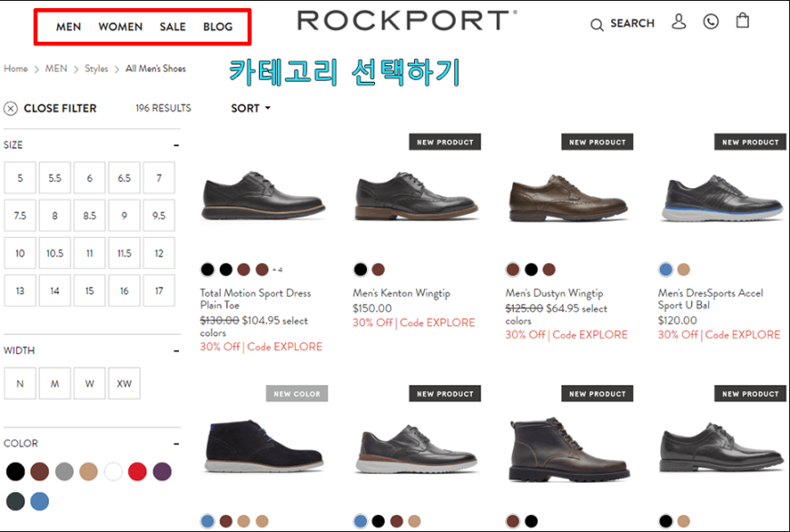Filter by black color swatch
The image size is (790, 532).
tap(15, 471)
